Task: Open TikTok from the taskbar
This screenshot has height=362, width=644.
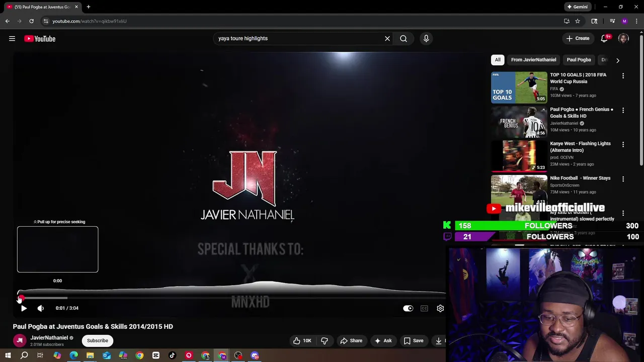Action: [172, 355]
